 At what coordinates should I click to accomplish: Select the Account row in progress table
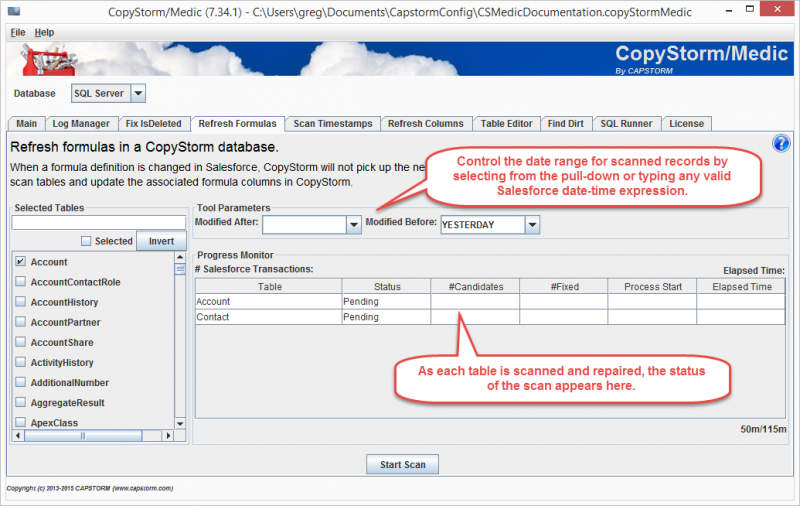[490, 301]
